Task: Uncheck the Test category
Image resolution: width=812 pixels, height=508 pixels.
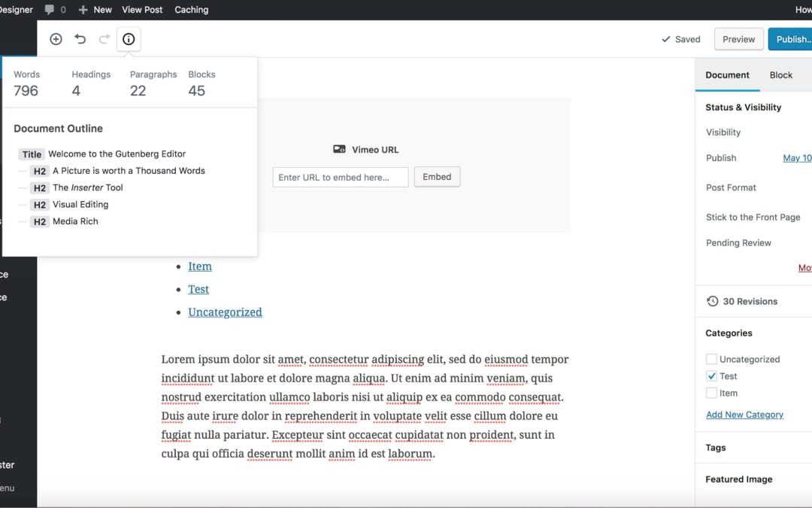Action: pyautogui.click(x=711, y=376)
